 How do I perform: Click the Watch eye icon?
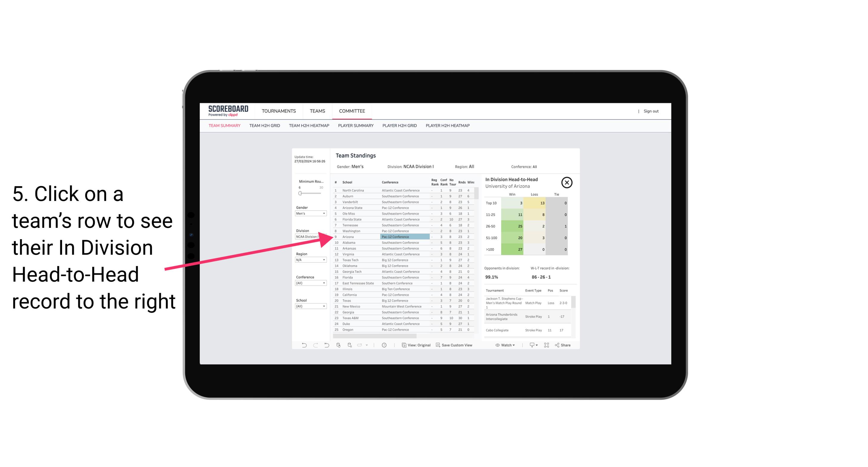coord(498,345)
